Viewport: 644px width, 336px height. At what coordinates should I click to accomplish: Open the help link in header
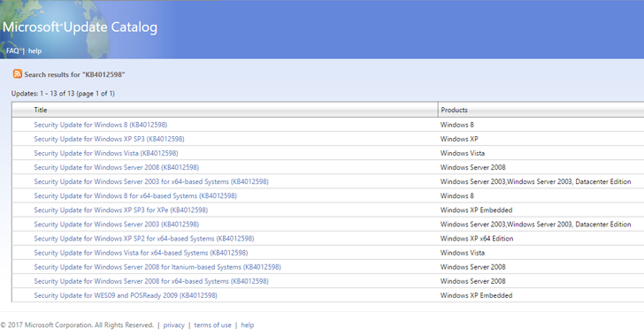tap(34, 51)
